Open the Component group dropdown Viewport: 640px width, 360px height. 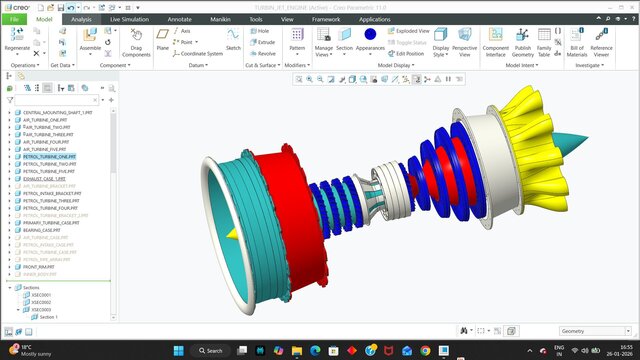(115, 65)
